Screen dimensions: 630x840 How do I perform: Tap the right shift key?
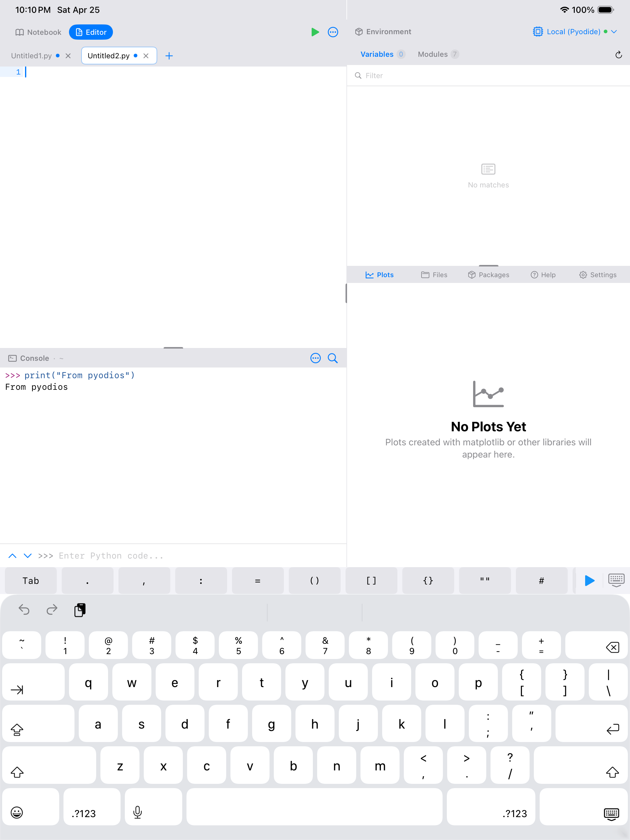pyautogui.click(x=581, y=765)
